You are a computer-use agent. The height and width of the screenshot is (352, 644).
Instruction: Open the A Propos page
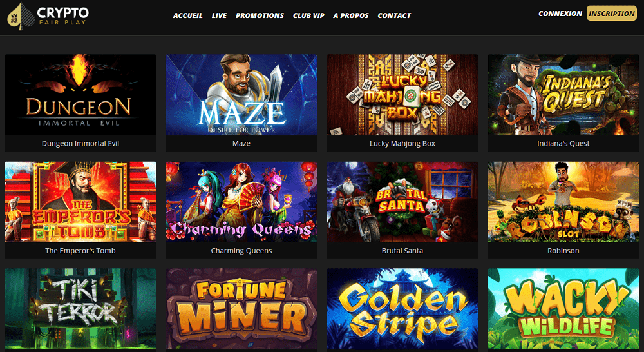click(x=351, y=15)
